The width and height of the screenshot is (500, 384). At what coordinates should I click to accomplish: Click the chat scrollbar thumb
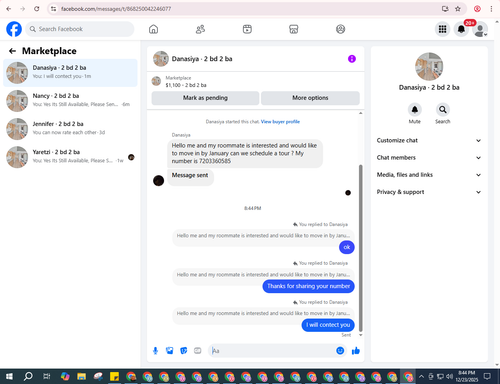(360, 248)
